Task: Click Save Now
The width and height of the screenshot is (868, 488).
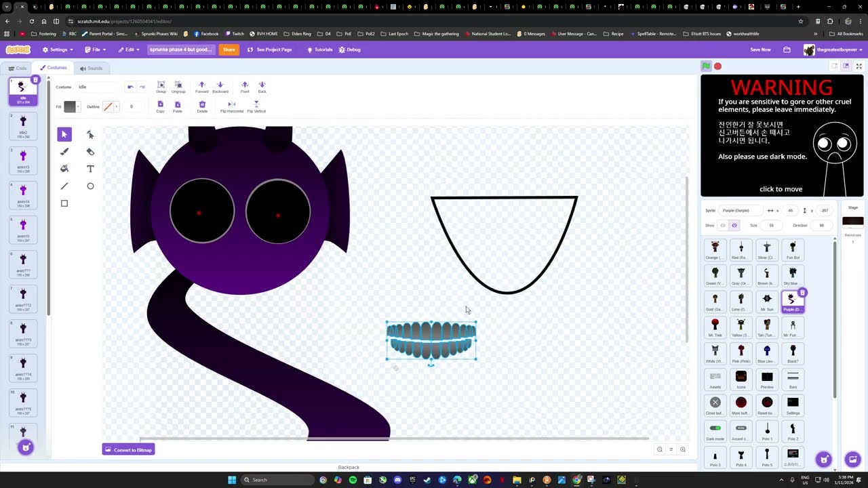Action: [x=760, y=49]
